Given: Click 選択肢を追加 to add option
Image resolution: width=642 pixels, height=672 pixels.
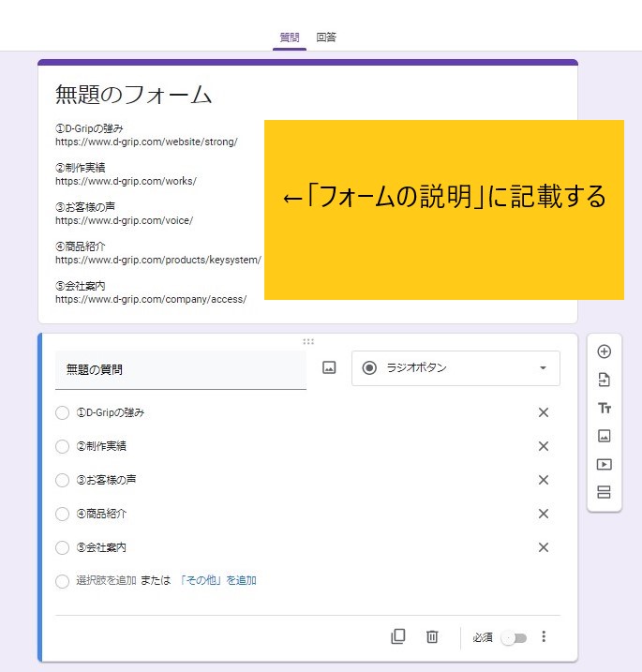Looking at the screenshot, I should tap(106, 581).
